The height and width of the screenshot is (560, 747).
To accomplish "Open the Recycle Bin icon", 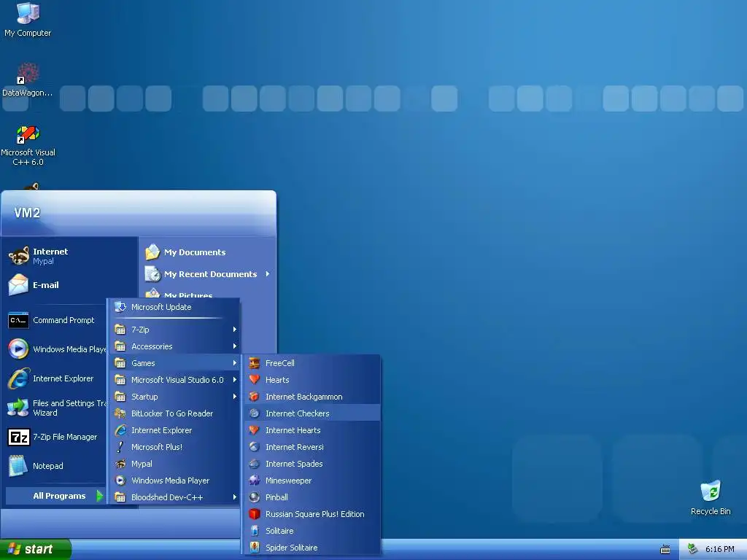I will [711, 491].
